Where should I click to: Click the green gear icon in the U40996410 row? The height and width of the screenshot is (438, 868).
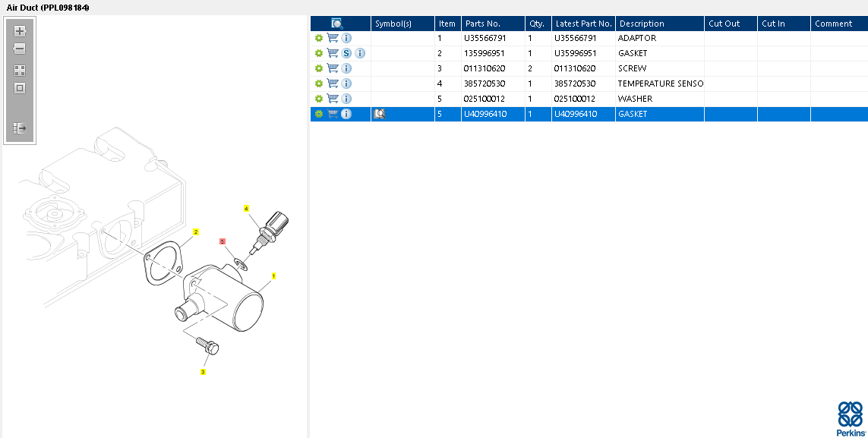click(x=319, y=114)
